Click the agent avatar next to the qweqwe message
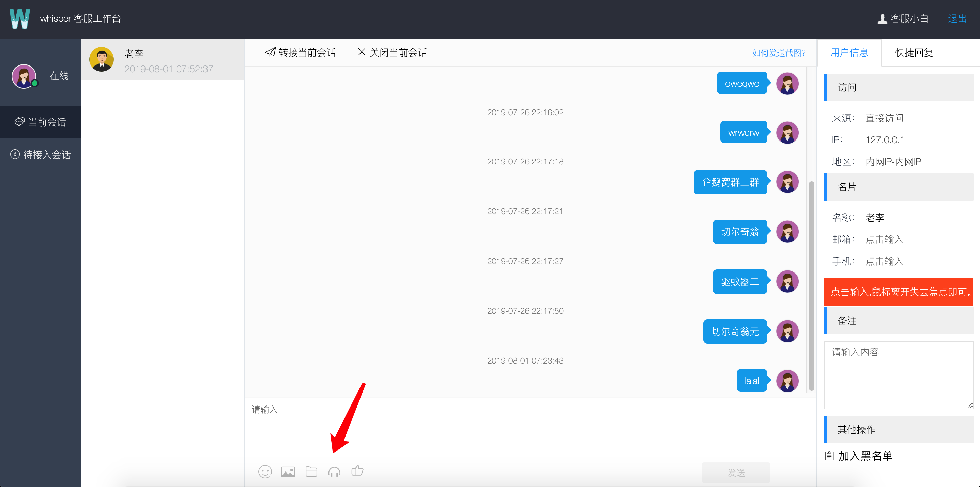Viewport: 980px width, 487px height. [787, 84]
